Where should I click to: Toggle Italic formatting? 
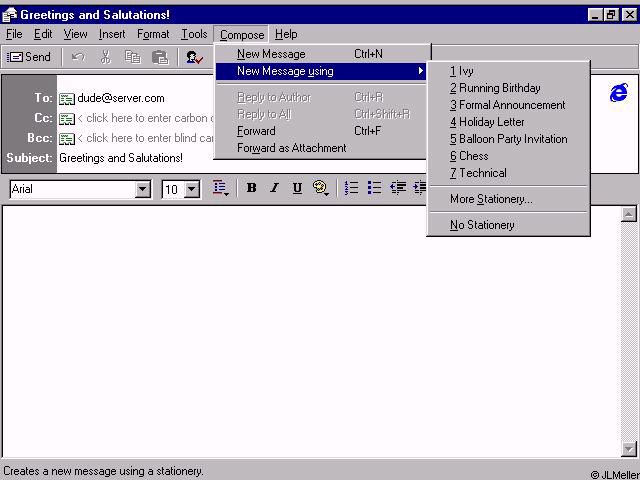click(274, 188)
